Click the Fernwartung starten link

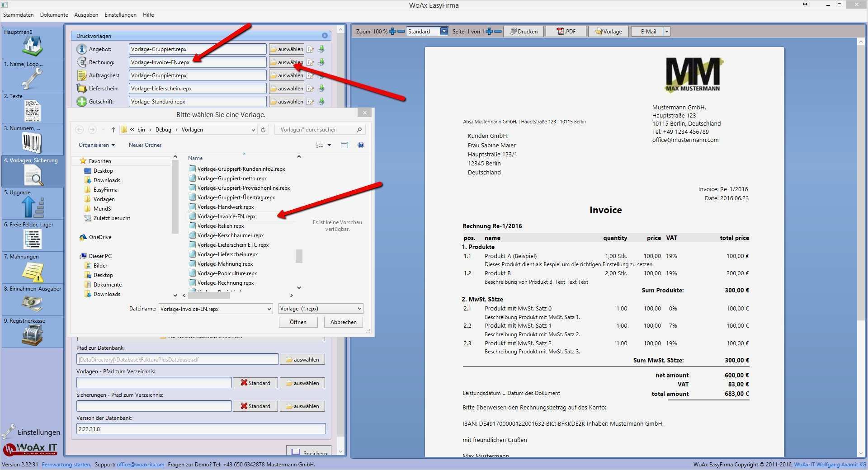pos(66,465)
